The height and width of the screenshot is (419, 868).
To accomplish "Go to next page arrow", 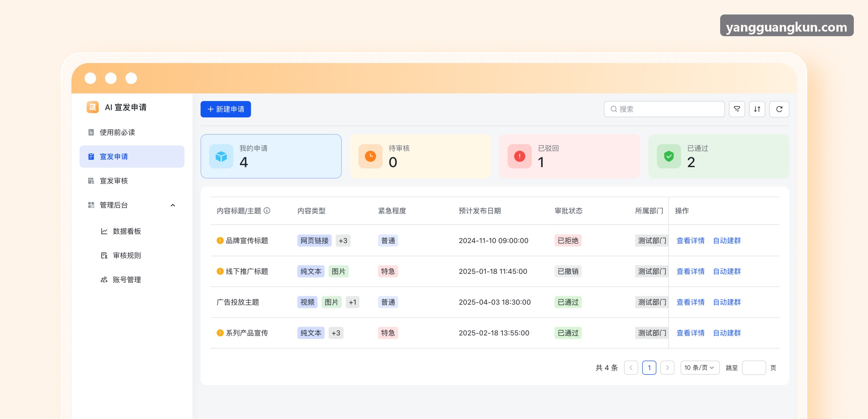I will click(667, 367).
